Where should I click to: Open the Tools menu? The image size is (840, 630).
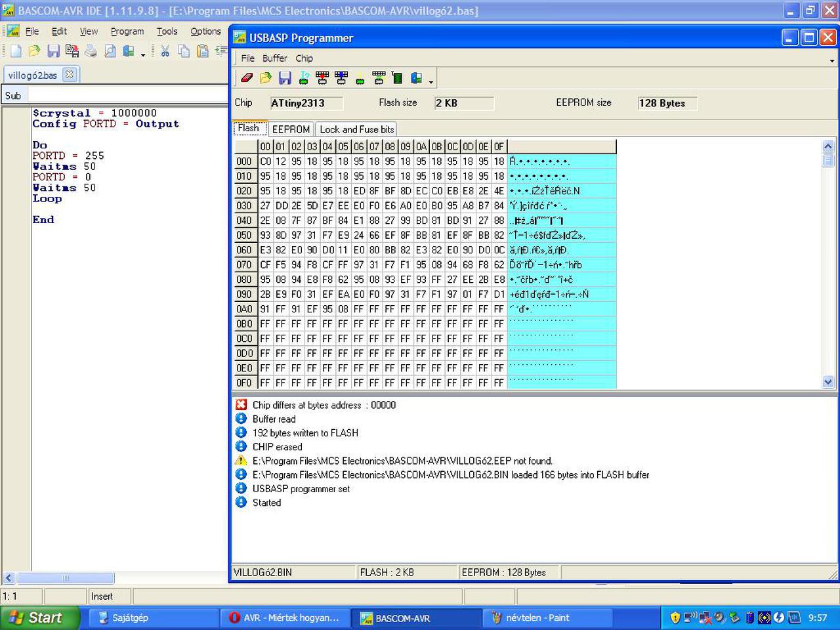point(167,31)
